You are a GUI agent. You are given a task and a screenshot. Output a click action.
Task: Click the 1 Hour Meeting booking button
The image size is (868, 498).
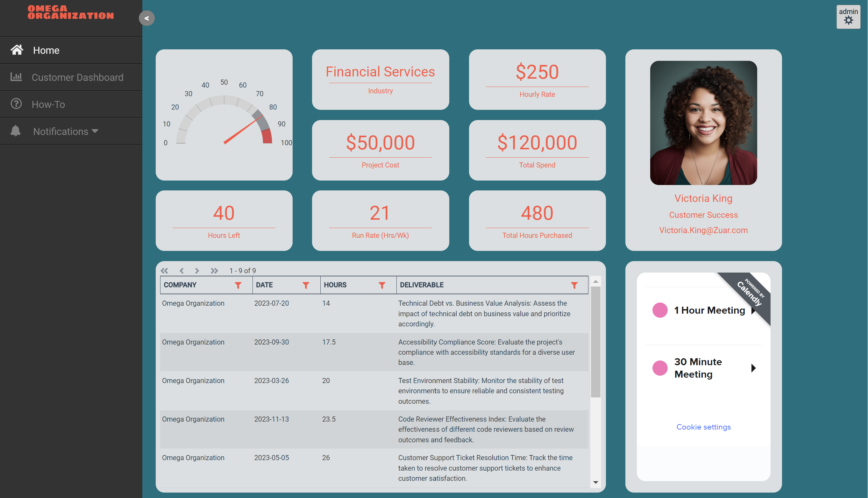pos(703,310)
